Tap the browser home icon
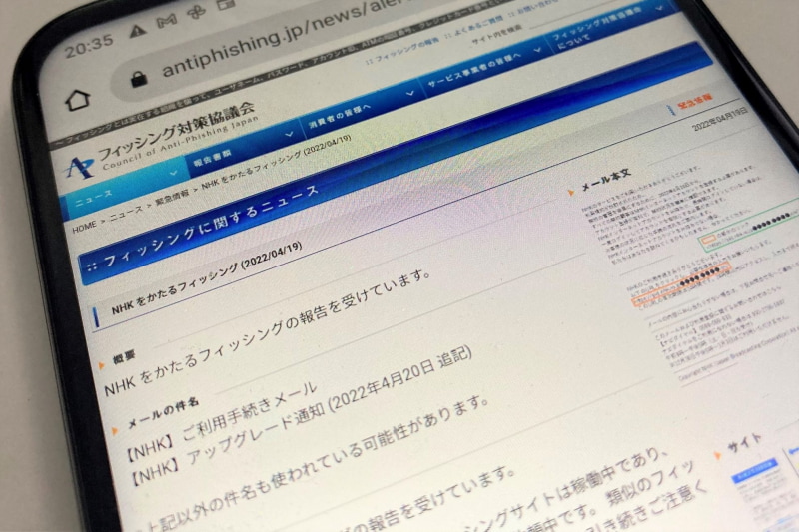 click(x=78, y=99)
